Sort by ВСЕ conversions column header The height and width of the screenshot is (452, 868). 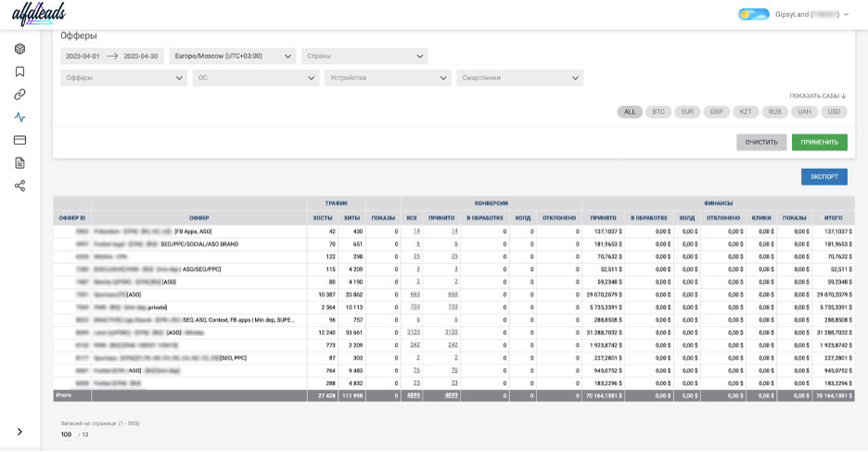tap(412, 218)
